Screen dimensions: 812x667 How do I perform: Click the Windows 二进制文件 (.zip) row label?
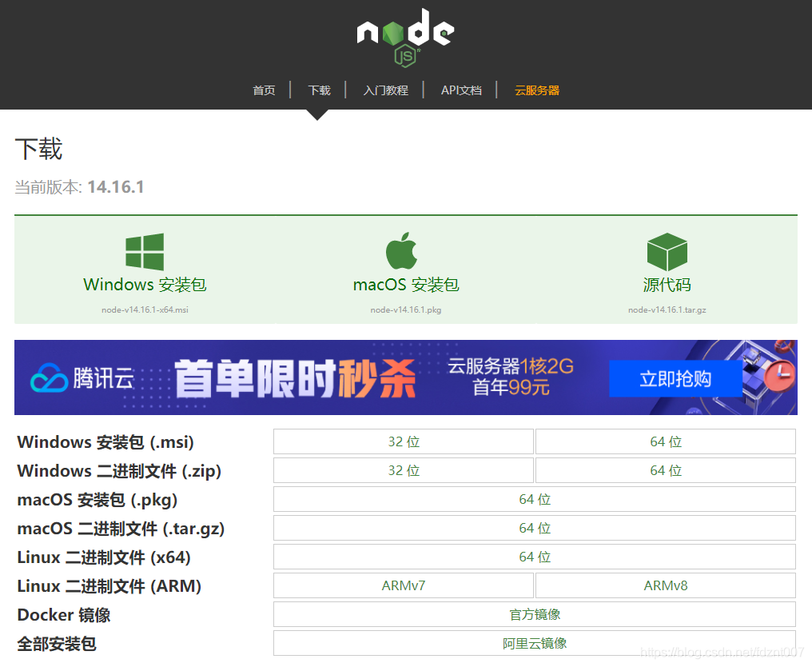[x=119, y=471]
